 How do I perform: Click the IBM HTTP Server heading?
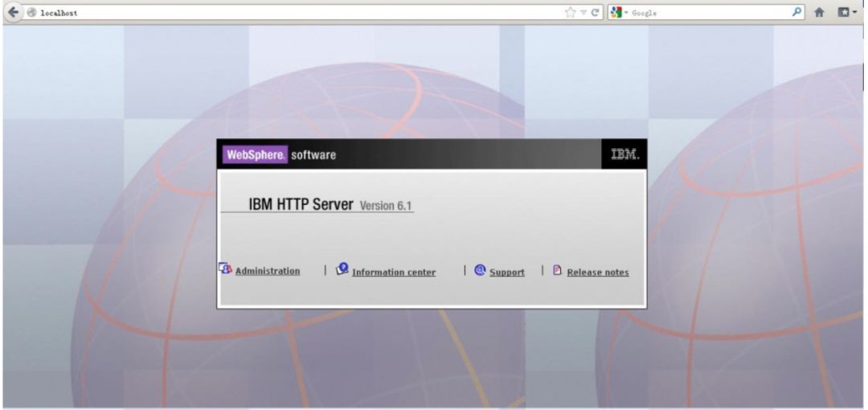tap(301, 204)
